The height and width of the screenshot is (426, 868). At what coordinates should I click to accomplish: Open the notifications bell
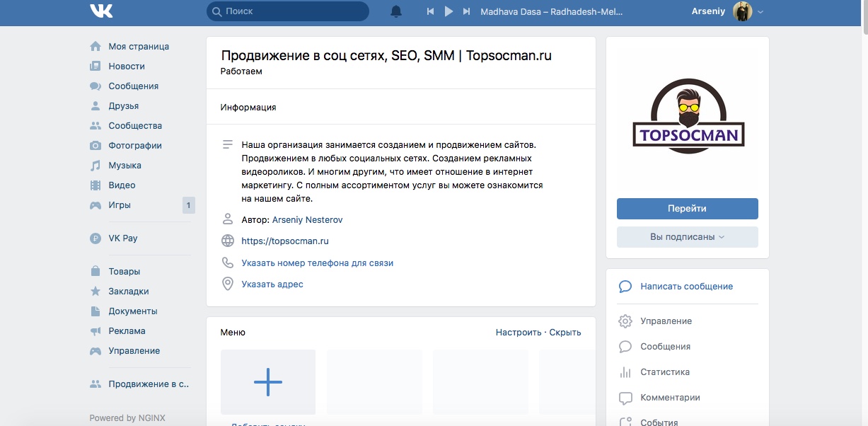point(396,11)
